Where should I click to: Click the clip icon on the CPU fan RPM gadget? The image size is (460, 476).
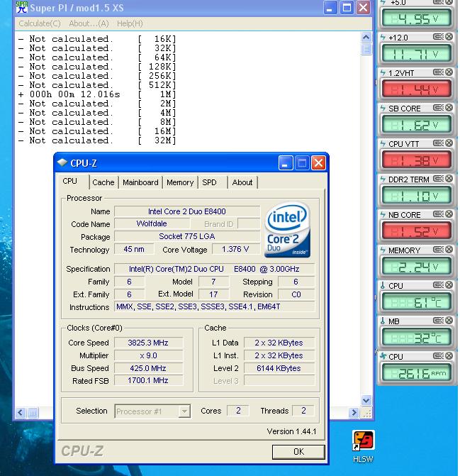pos(438,356)
